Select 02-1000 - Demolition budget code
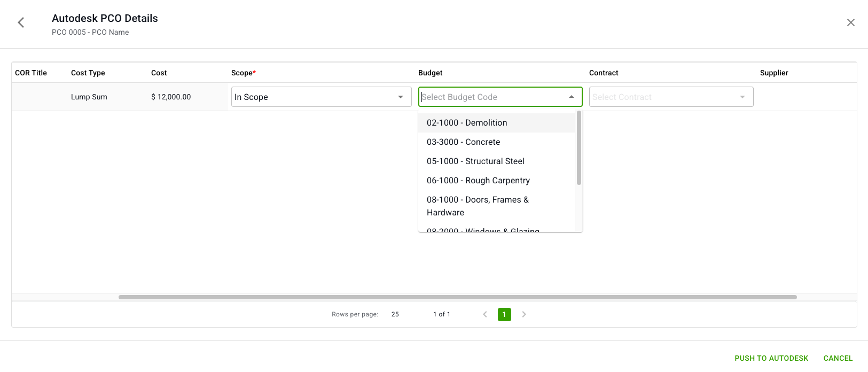The image size is (868, 372). coord(467,123)
